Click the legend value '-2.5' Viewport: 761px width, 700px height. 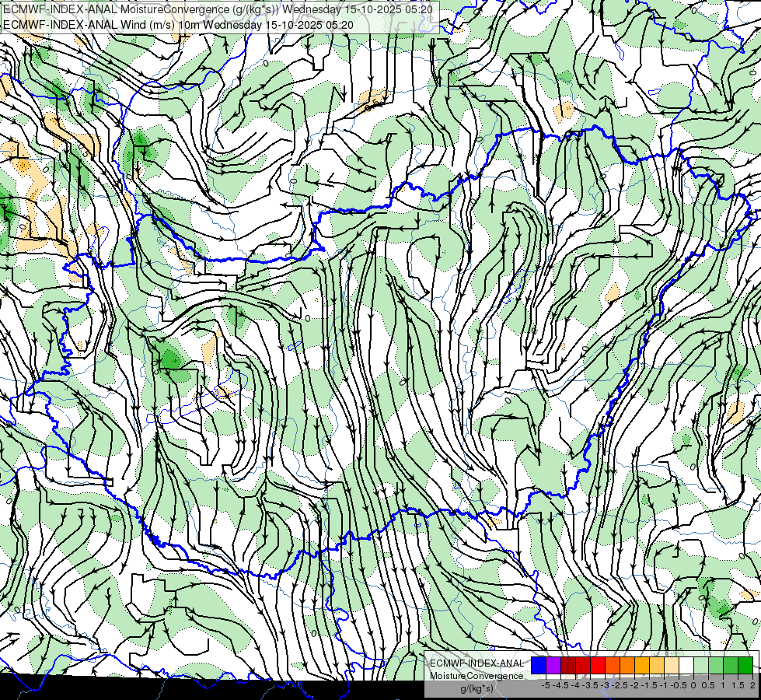click(620, 685)
